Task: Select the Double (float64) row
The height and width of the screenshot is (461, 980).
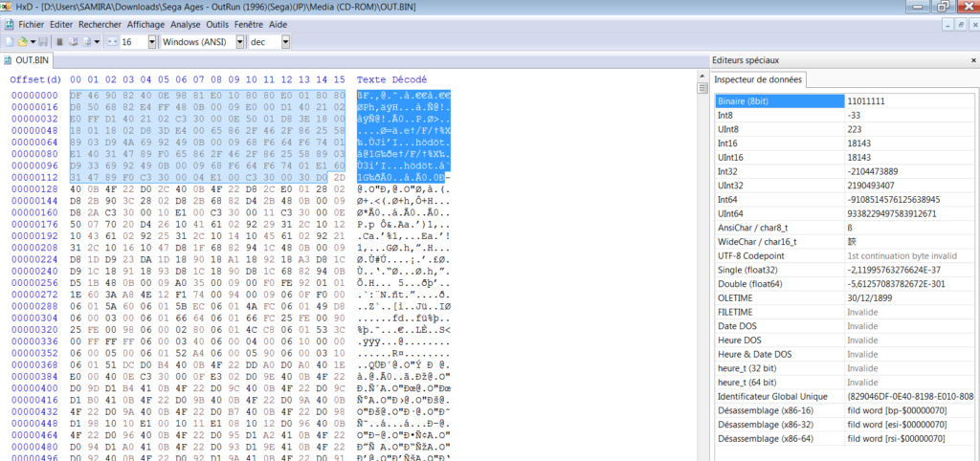Action: [x=846, y=284]
